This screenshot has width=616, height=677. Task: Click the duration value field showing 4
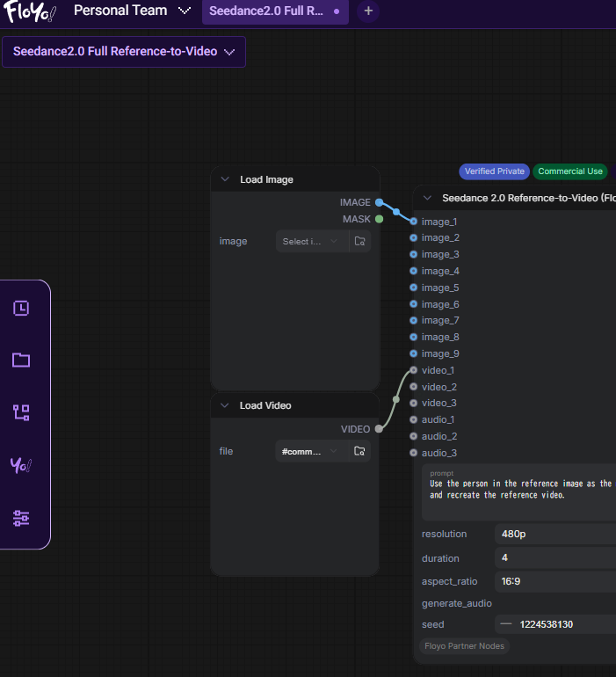(555, 557)
